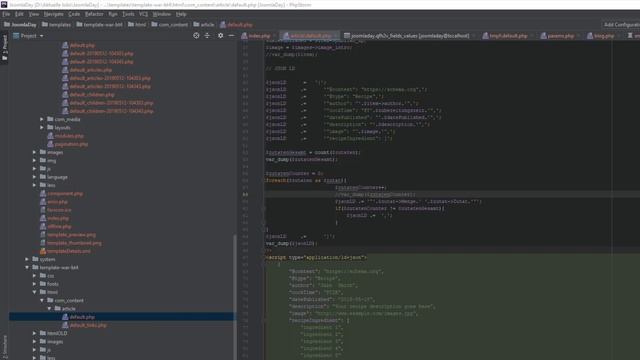This screenshot has width=640, height=360.
Task: Collapse com_content folder near bottom of tree
Action: point(42,300)
